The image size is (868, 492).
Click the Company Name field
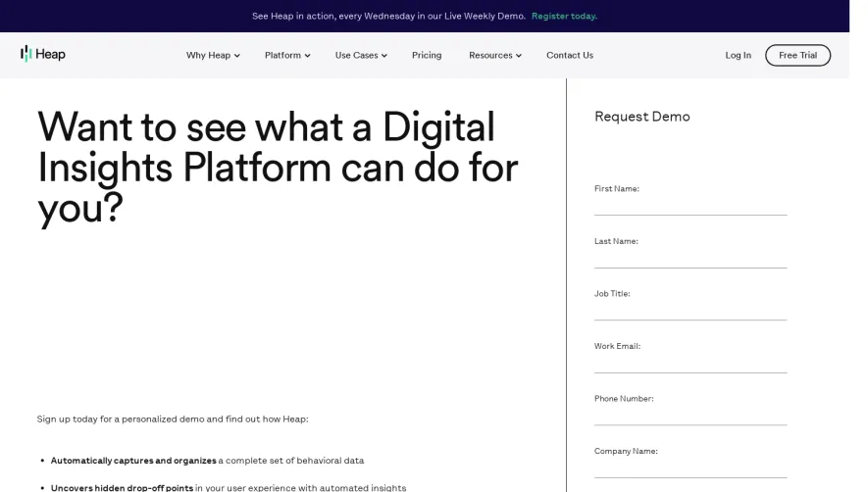[690, 468]
